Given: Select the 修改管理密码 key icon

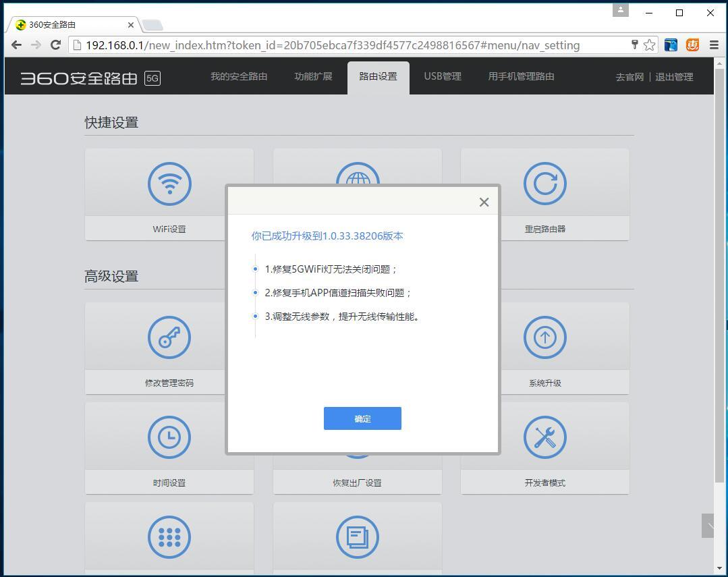Looking at the screenshot, I should (169, 337).
